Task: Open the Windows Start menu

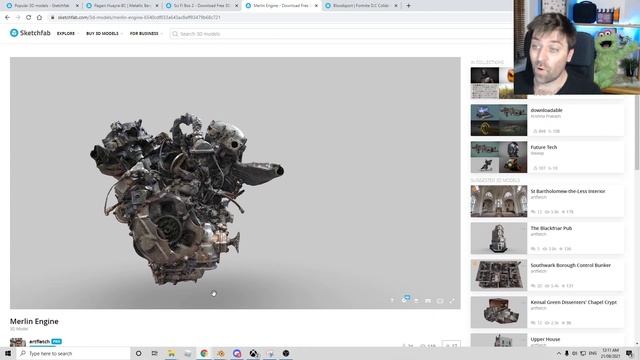Action: [8, 353]
